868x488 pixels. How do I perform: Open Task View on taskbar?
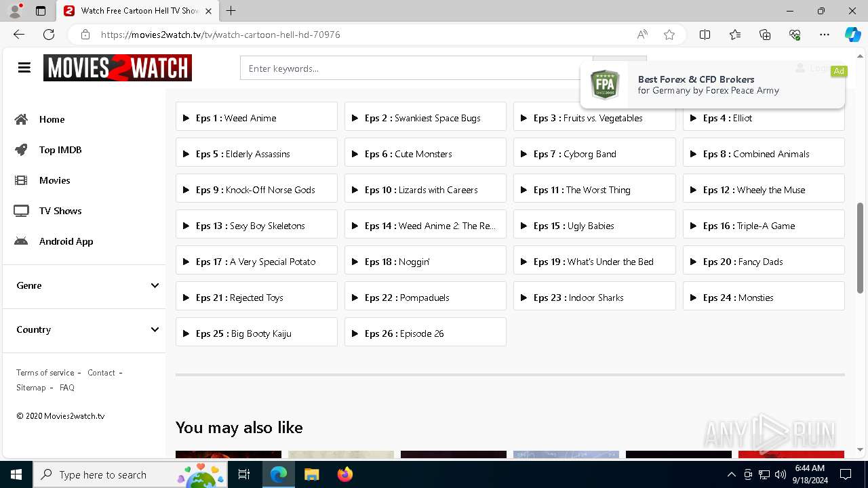click(x=244, y=474)
